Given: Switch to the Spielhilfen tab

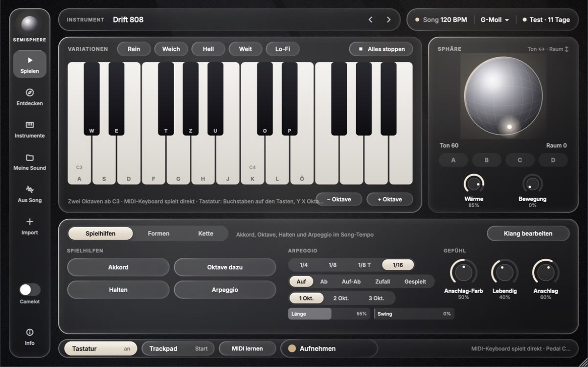Looking at the screenshot, I should coord(100,233).
